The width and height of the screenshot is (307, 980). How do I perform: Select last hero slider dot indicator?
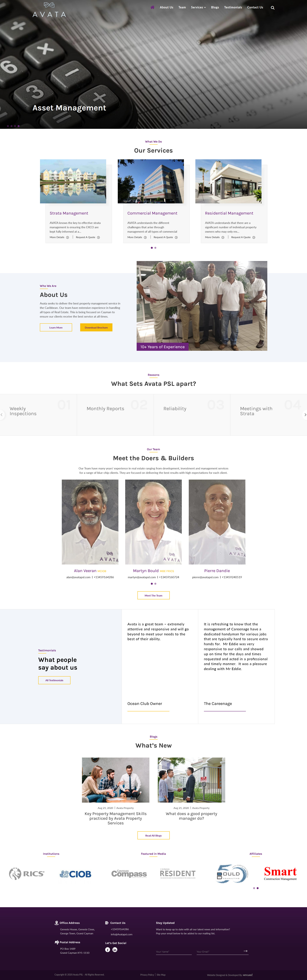19,126
